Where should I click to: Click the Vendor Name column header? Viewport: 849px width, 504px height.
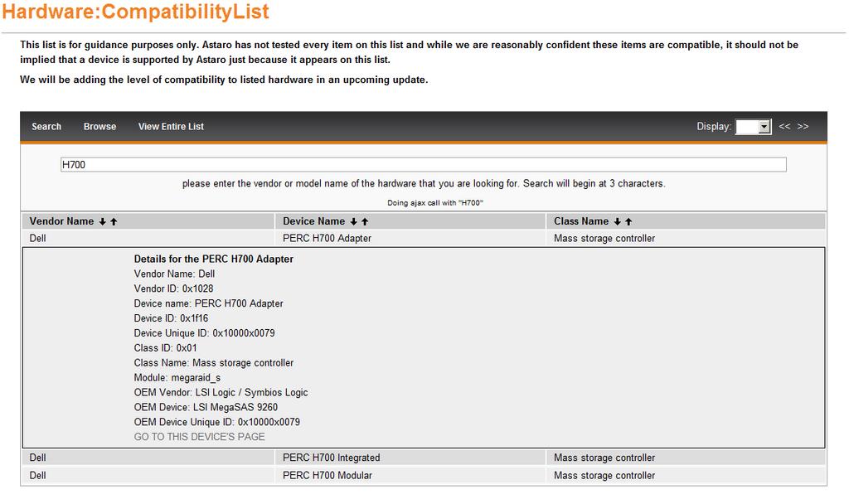(61, 221)
